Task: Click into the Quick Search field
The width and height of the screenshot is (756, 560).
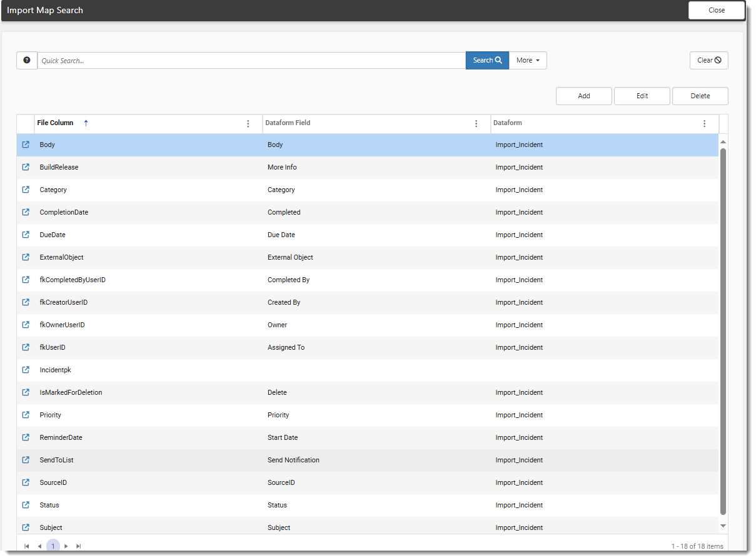Action: [x=251, y=60]
